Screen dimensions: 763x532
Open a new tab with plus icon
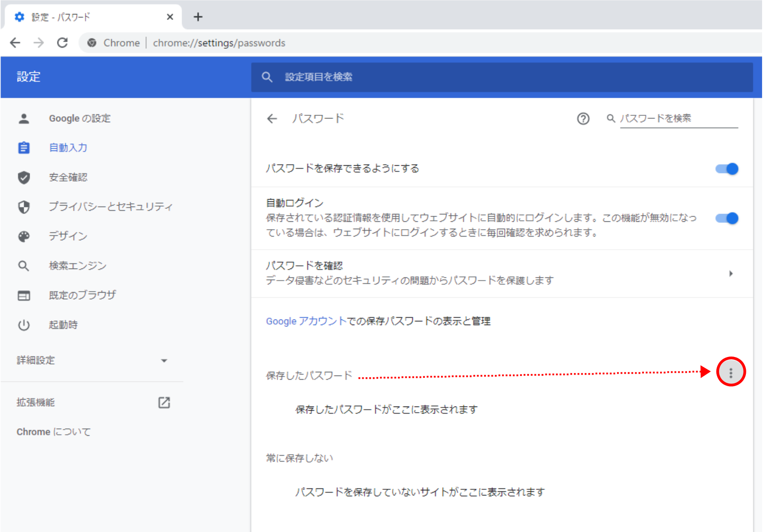click(x=198, y=17)
